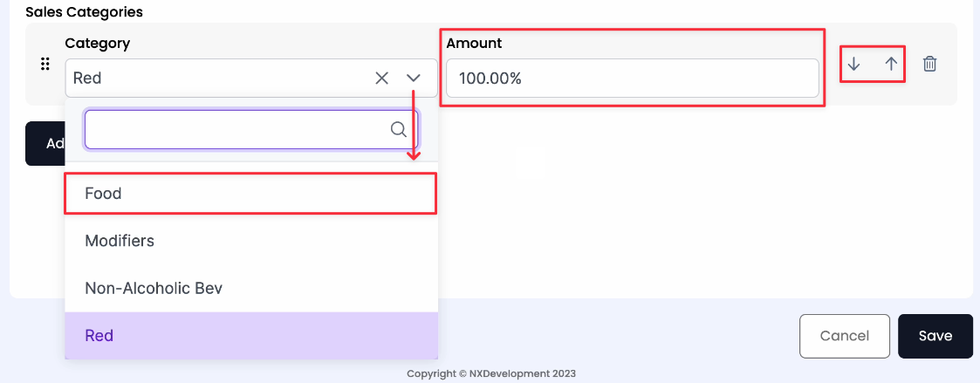Move the category row down
980x383 pixels.
(x=854, y=64)
